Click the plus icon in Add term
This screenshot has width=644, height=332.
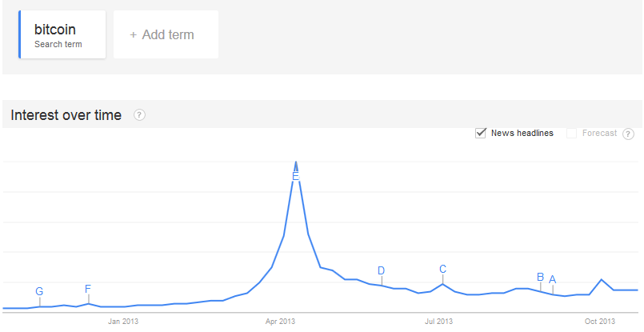pyautogui.click(x=133, y=35)
